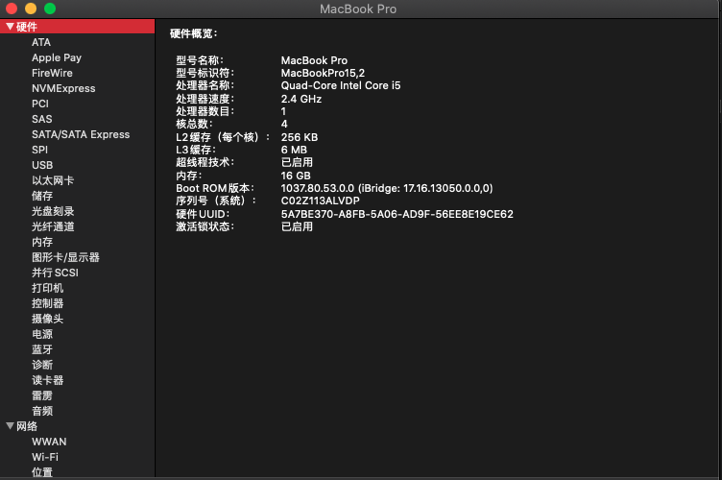722x480 pixels.
Task: Select SPI in the sidebar
Action: 40,150
